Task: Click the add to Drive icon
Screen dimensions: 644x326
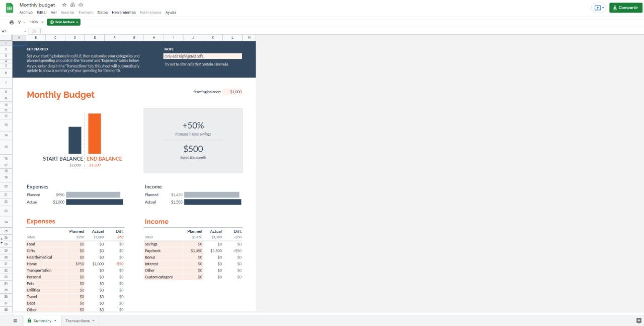Action: tap(72, 5)
